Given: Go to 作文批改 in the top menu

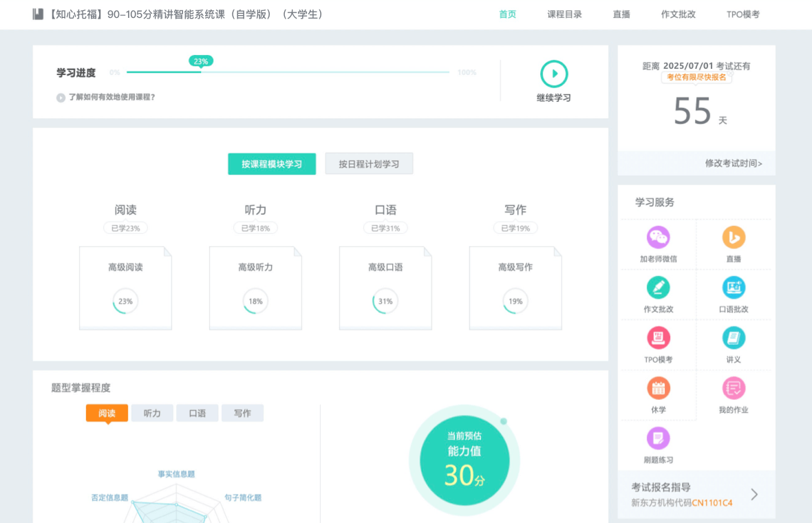Looking at the screenshot, I should pos(678,14).
